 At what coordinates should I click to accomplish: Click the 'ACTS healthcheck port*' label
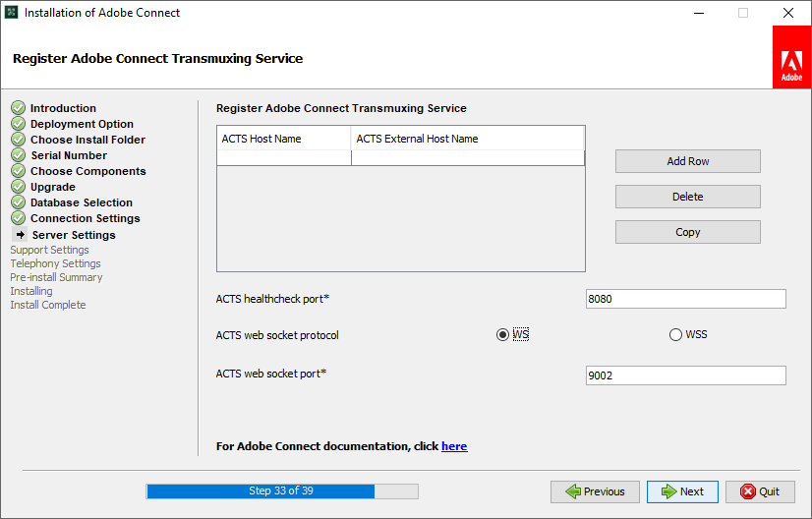point(272,299)
